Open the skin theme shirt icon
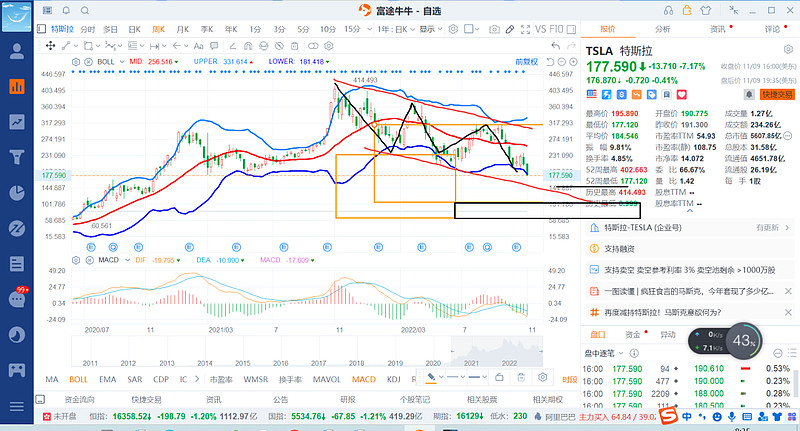Screen dimensions: 800x431 (x=706, y=10)
